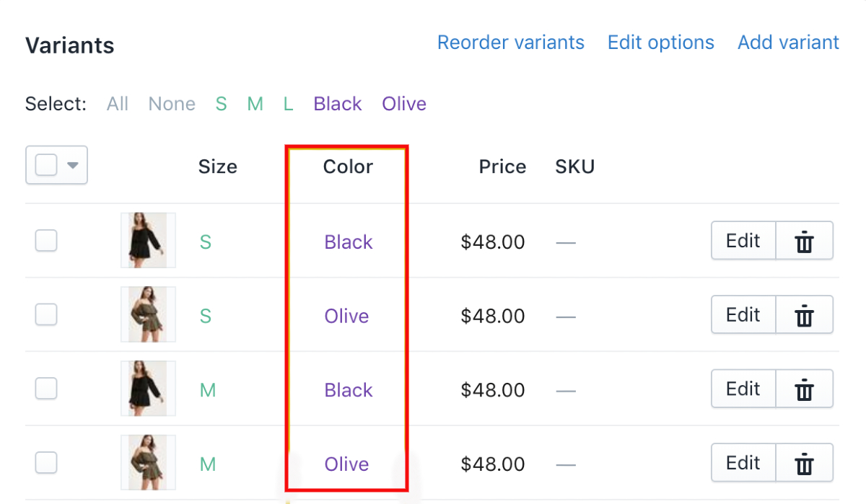The image size is (866, 504).
Task: Click Olive color in second variant row
Action: pyautogui.click(x=346, y=316)
